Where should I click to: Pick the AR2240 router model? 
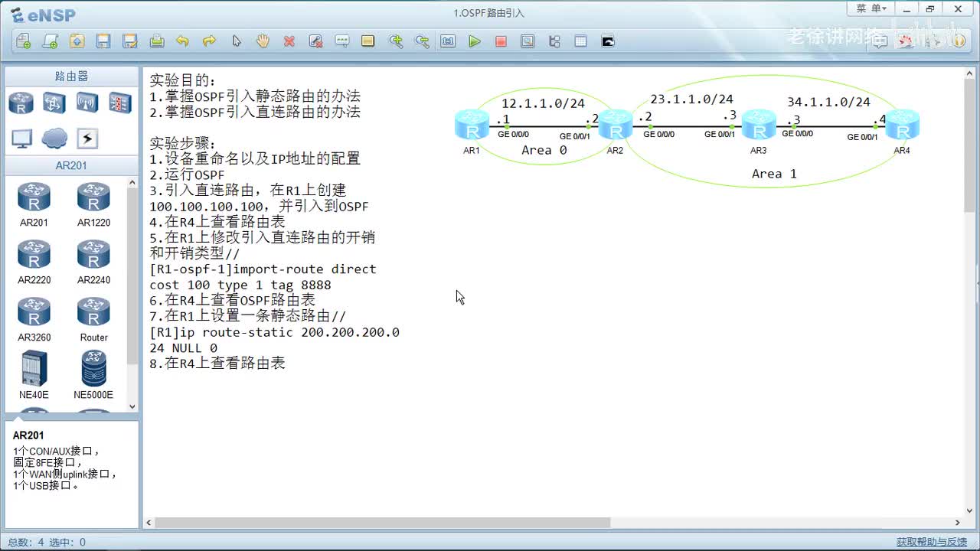[x=93, y=262]
